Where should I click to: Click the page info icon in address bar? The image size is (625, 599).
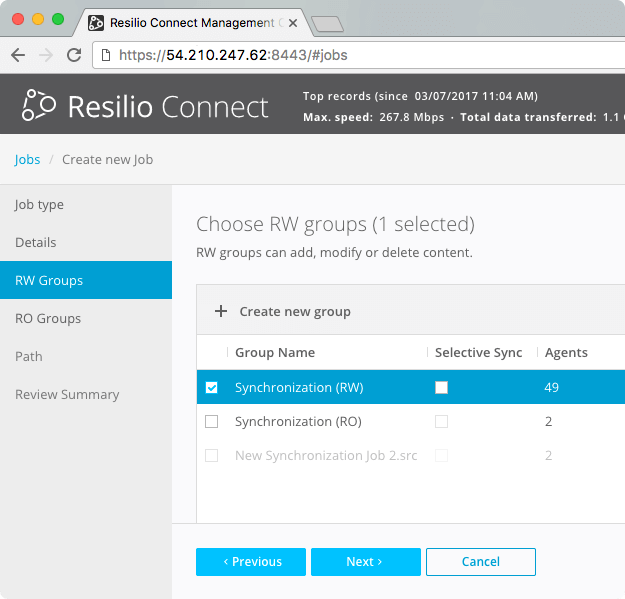[106, 55]
